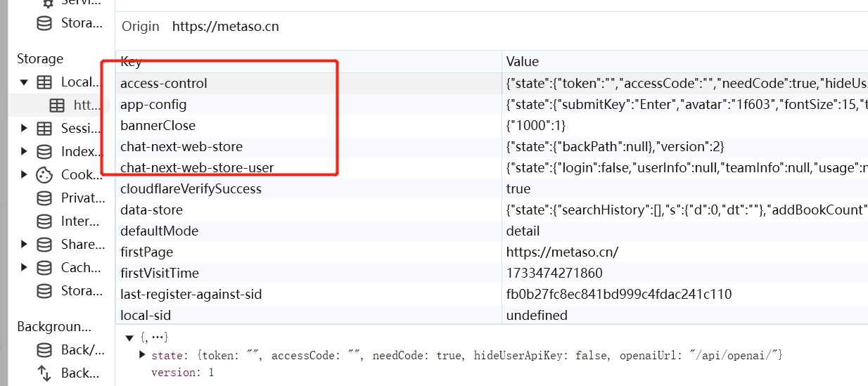Click the value 1733474271860
The image size is (868, 386).
[x=554, y=273]
